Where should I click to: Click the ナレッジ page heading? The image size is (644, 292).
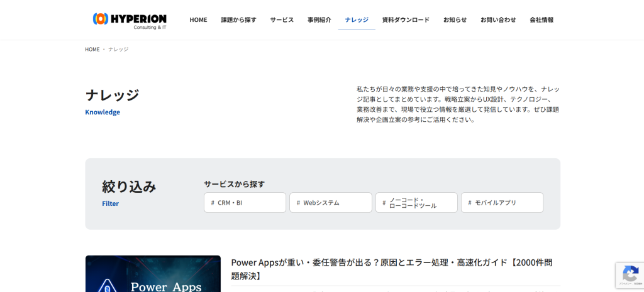[112, 95]
